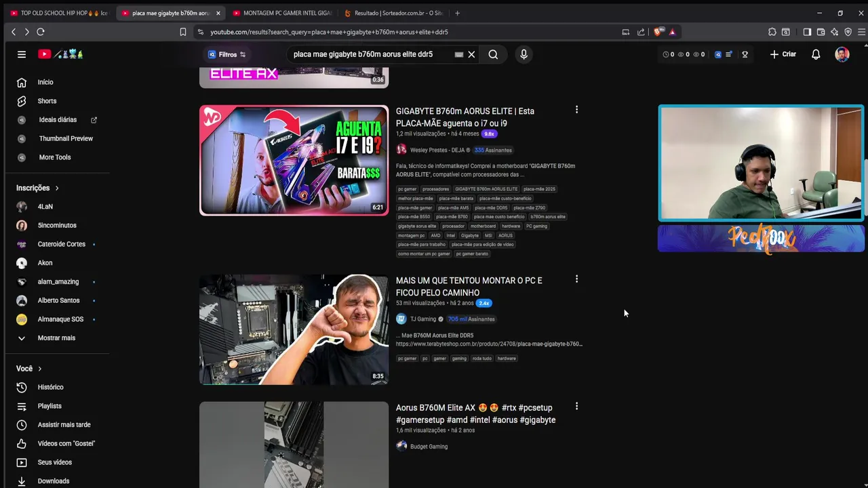Go forward in browser history

click(x=26, y=32)
